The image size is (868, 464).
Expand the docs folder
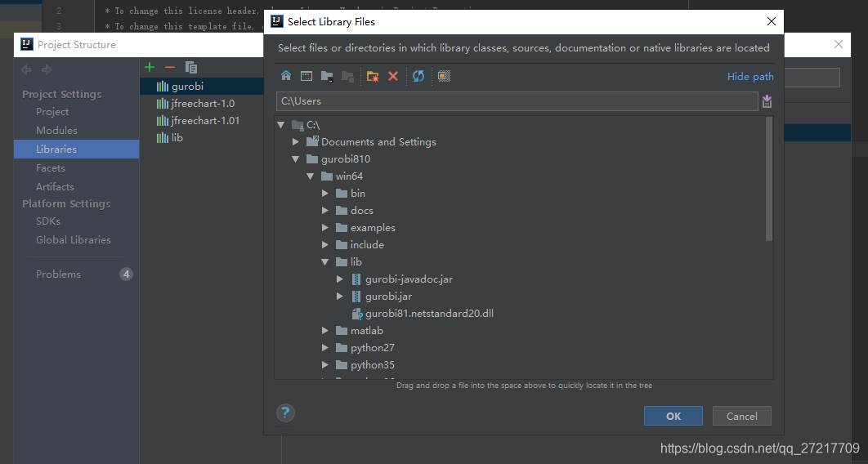[x=325, y=211]
